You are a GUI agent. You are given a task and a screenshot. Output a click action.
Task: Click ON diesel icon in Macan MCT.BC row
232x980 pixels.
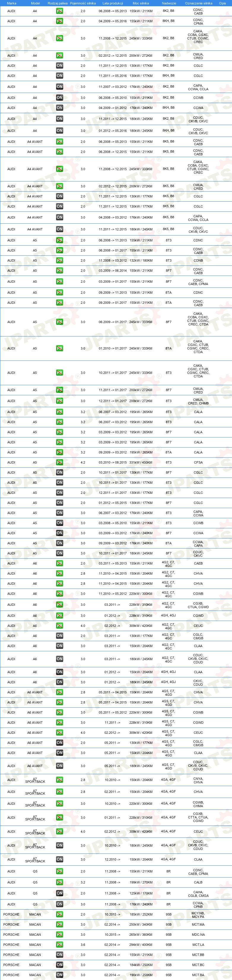pyautogui.click(x=60, y=965)
